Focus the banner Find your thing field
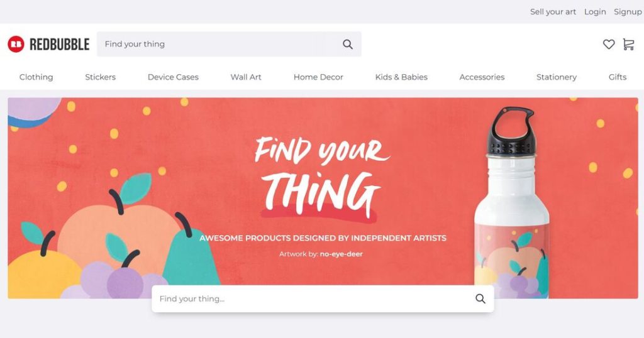The image size is (644, 338). point(323,298)
